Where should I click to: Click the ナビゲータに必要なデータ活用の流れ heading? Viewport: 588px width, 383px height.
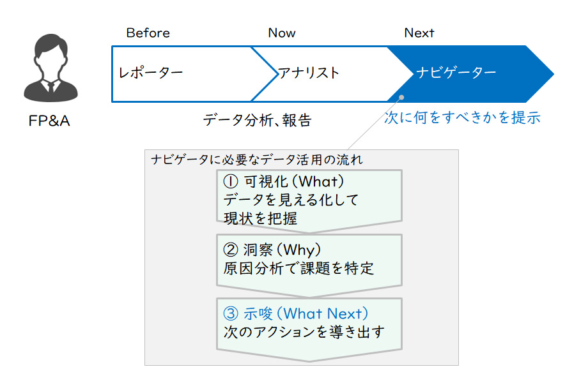click(257, 159)
